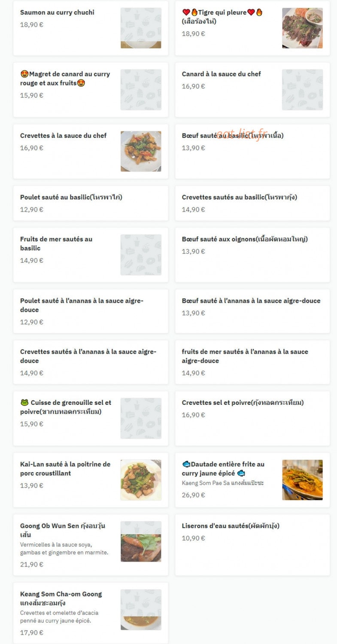The height and width of the screenshot is (644, 337).
Task: Select Poulet sauté au basilic item
Action: click(91, 203)
